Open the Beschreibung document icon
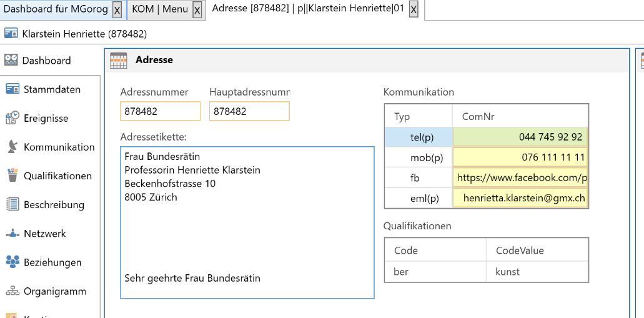The height and width of the screenshot is (318, 644). [12, 204]
